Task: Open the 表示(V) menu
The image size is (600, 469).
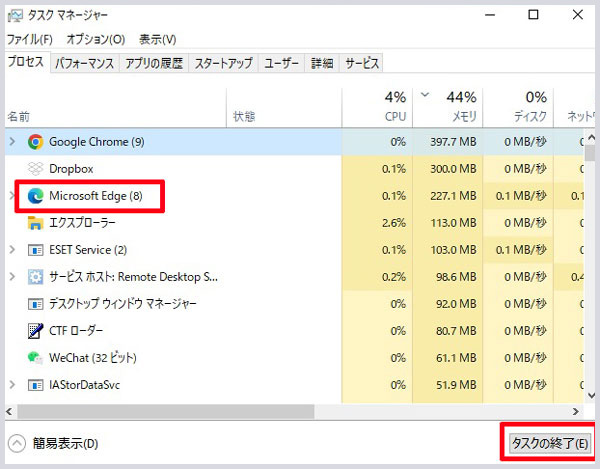Action: [158, 39]
